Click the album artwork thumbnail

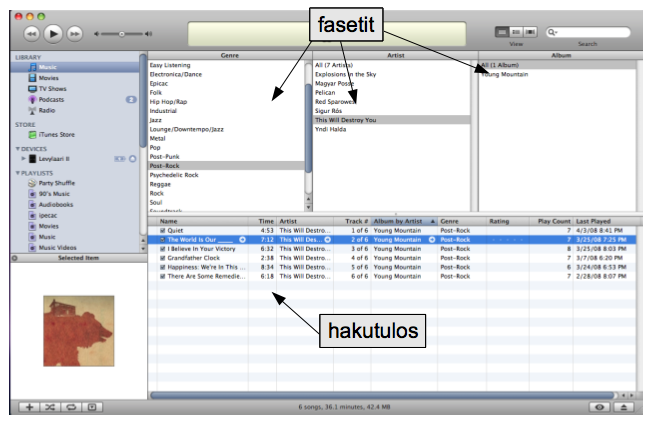coord(79,331)
